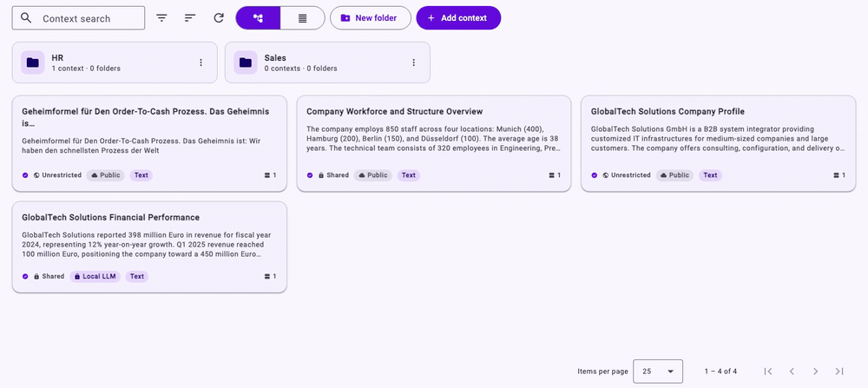Open the Sales folder's three-dot menu
Viewport: 868px width, 388px height.
point(413,62)
